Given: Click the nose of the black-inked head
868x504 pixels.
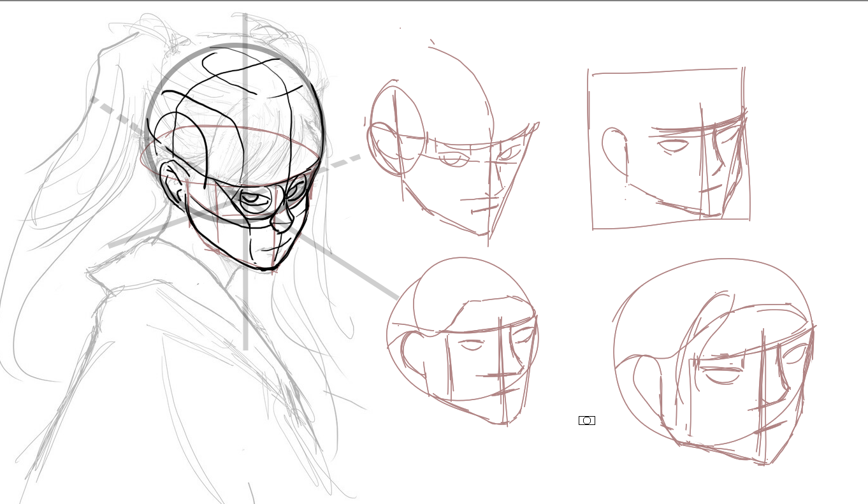Looking at the screenshot, I should [280, 220].
